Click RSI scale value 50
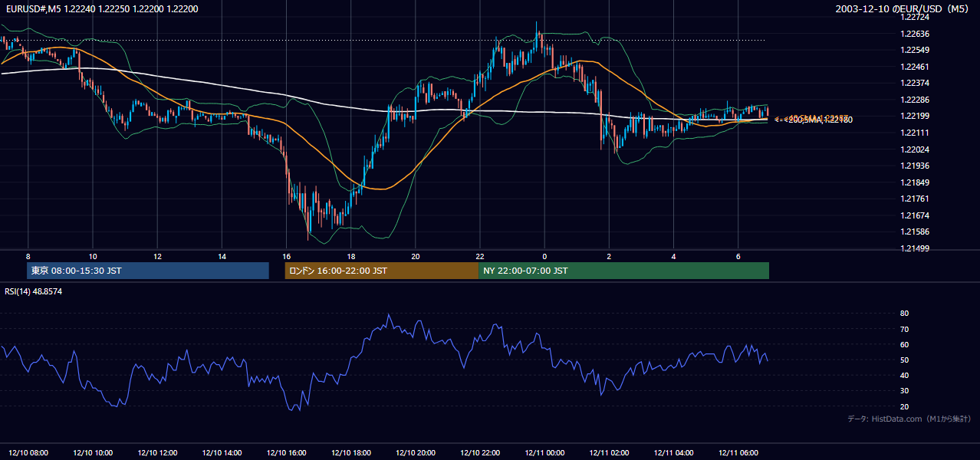This screenshot has height=460, width=980. click(905, 360)
